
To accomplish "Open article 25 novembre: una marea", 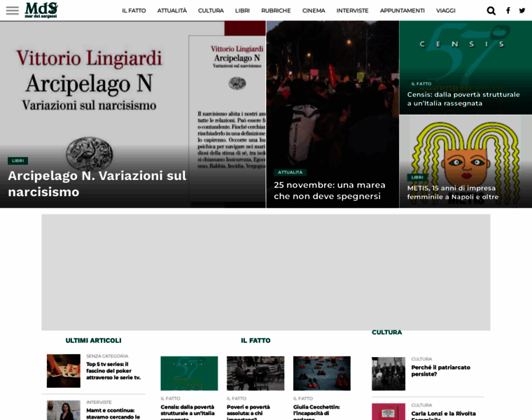I will pyautogui.click(x=329, y=190).
